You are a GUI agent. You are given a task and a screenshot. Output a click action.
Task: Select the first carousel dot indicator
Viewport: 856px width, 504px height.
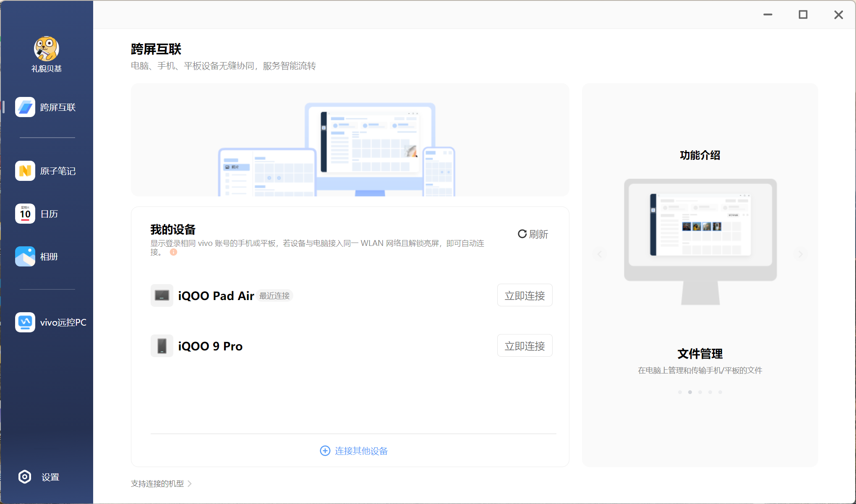click(680, 392)
